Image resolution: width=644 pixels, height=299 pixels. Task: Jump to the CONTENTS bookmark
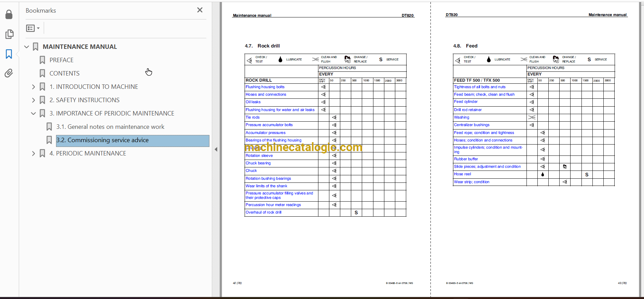pos(65,73)
